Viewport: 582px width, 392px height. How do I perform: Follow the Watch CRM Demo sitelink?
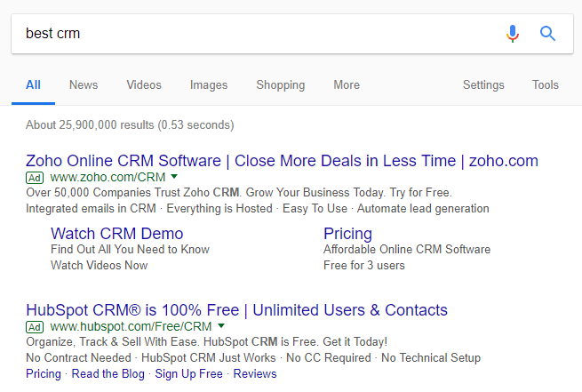coord(117,234)
